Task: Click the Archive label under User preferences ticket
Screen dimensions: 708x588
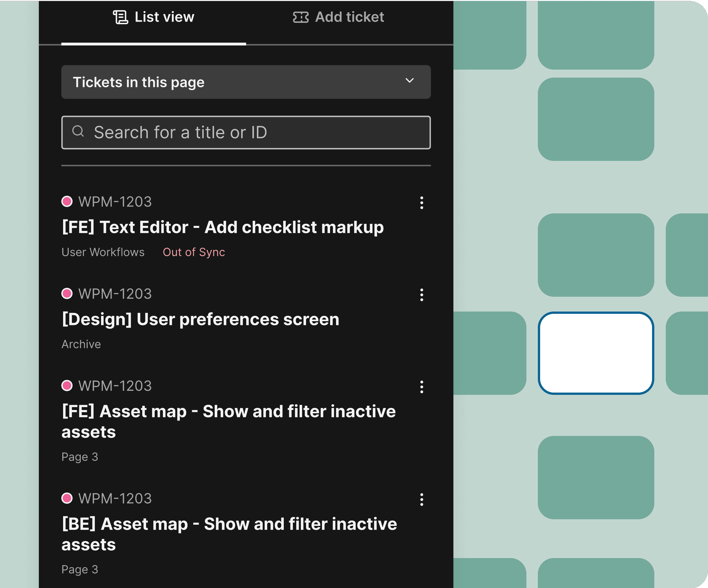Action: (x=81, y=344)
